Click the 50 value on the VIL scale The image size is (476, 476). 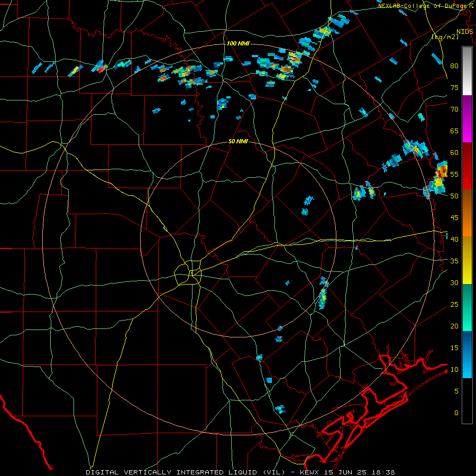pos(454,196)
